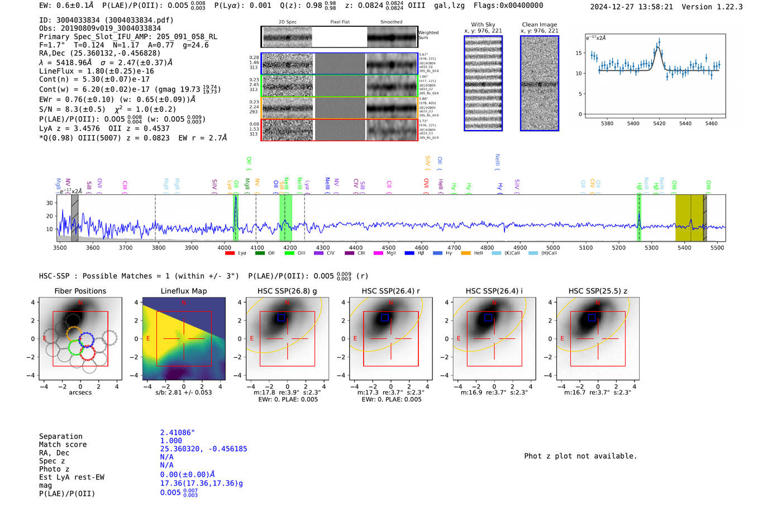Screen dimensions: 782x532
Task: Select the blue-outlined fiber row 0.67"
Action: click(x=339, y=64)
